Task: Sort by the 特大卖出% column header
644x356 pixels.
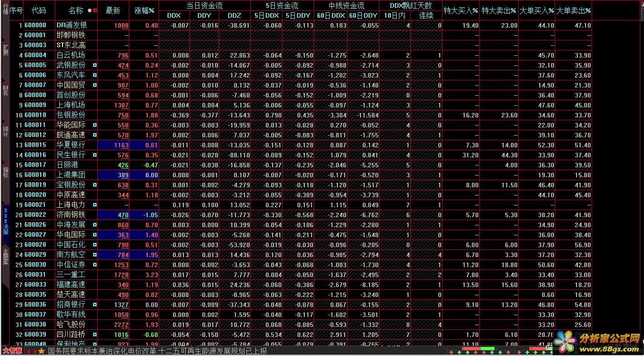Action: (x=499, y=10)
